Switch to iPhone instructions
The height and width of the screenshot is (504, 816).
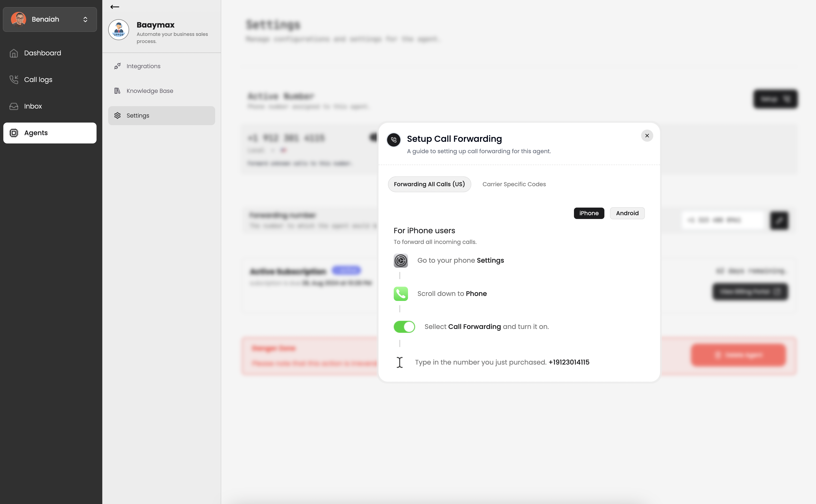(589, 213)
